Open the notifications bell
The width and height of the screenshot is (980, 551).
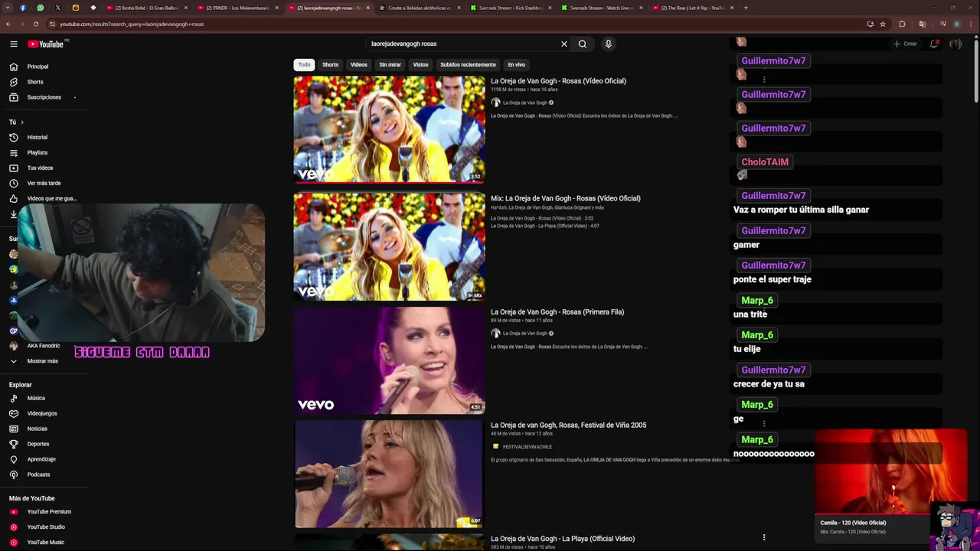tap(934, 44)
